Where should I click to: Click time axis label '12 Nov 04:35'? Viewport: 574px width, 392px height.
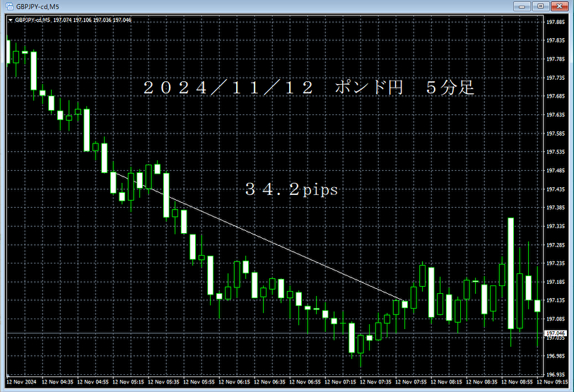click(x=57, y=382)
